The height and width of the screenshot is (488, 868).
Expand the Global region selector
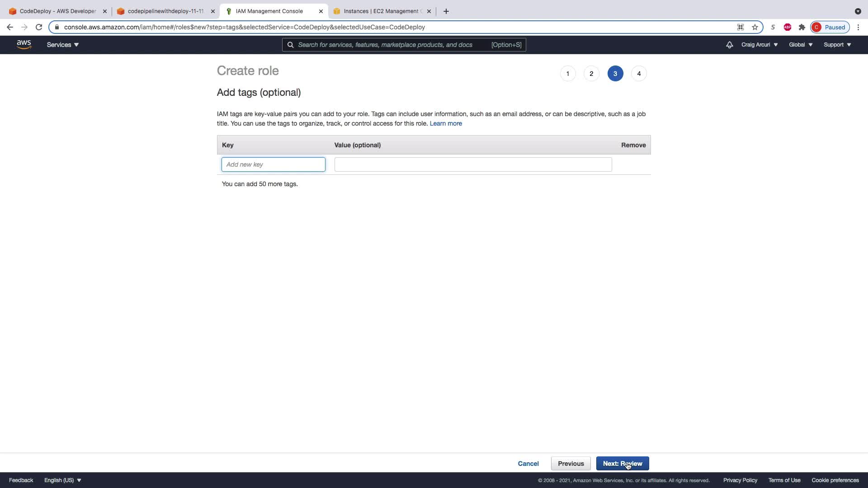tap(801, 45)
